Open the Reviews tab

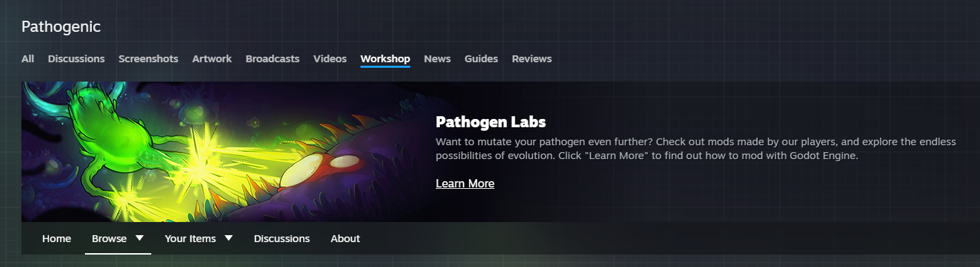(532, 59)
